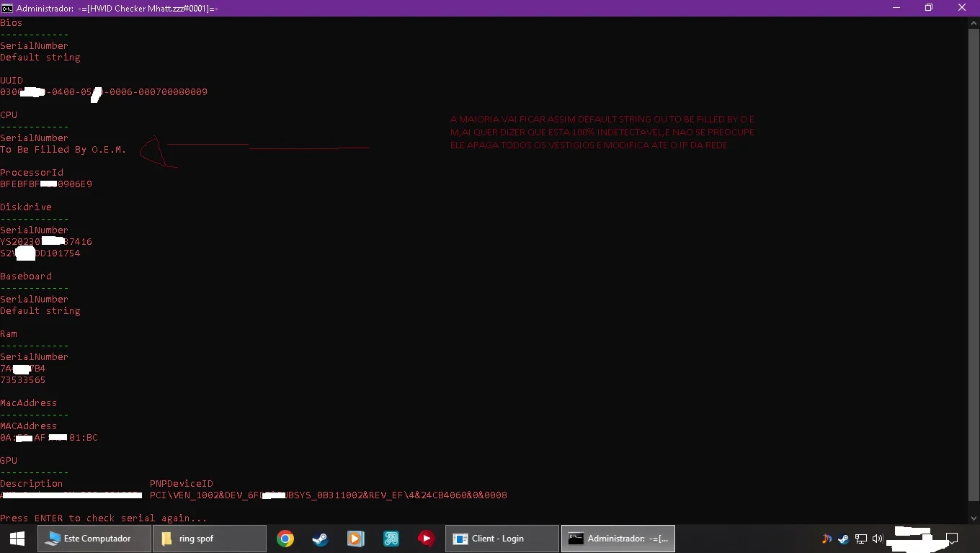Minimize the HWID Checker console window
The image size is (980, 553).
(x=896, y=8)
